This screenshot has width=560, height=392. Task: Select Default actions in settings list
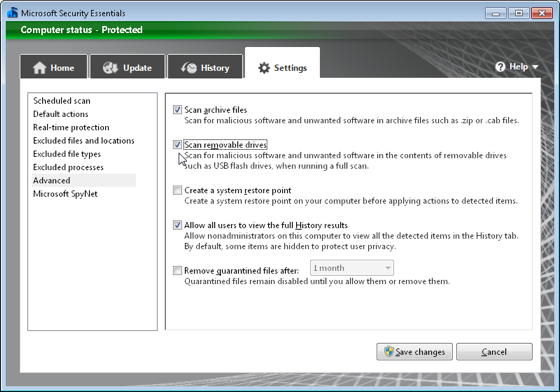[x=61, y=114]
